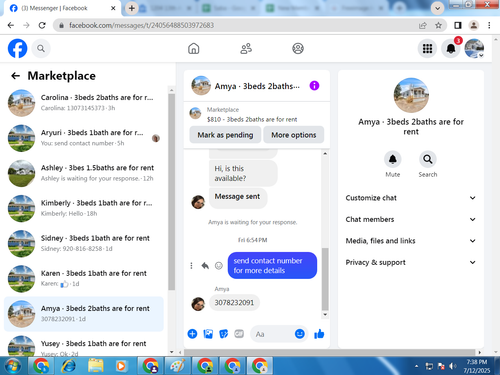
Task: Open Karen 3beds 1bath conversation
Action: [84, 279]
